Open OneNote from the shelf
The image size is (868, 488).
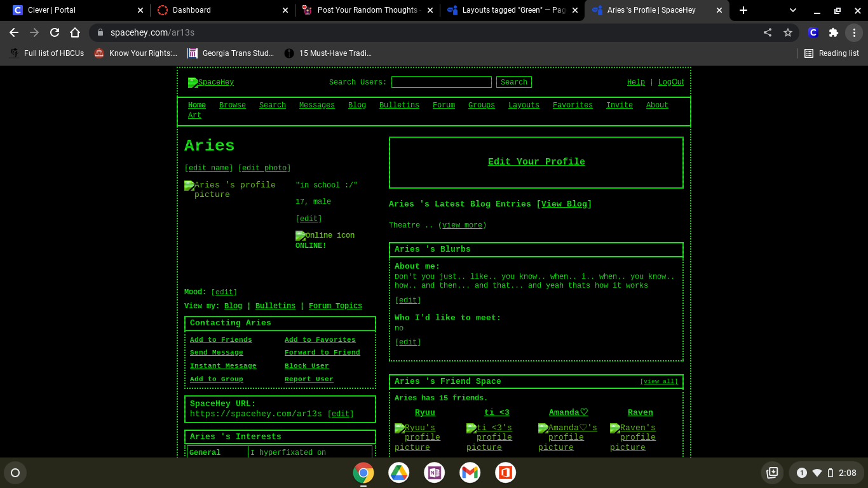[x=435, y=473]
